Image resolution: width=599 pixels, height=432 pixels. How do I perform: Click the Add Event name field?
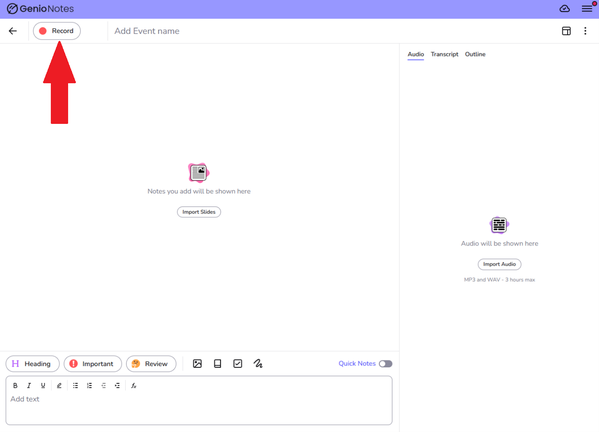pyautogui.click(x=147, y=31)
